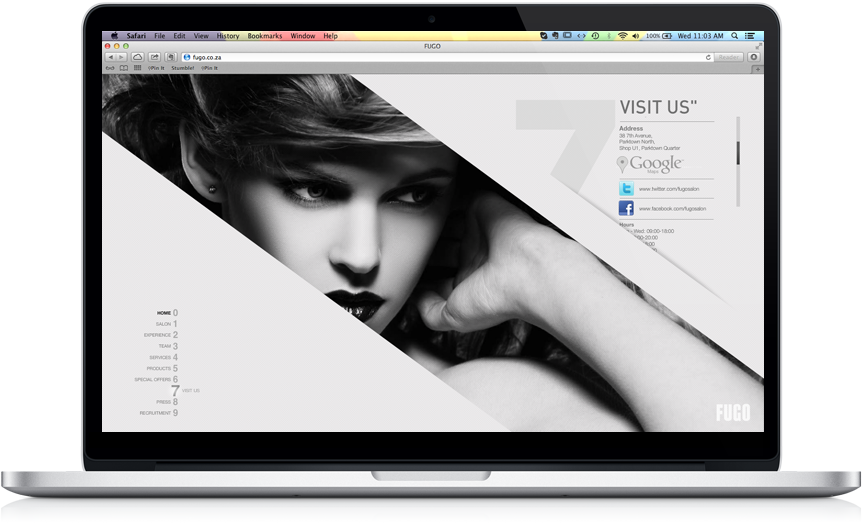Screen dimensions: 863x525
Task: Go back with Safari's back arrow
Action: 111,57
